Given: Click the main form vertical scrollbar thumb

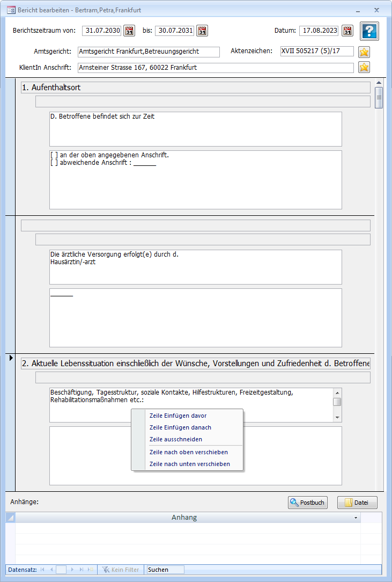Looking at the screenshot, I should (379, 98).
